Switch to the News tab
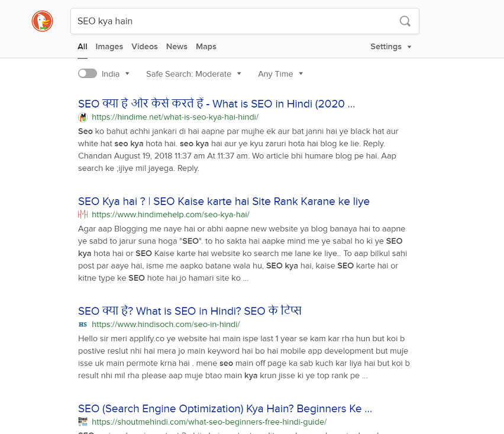This screenshot has width=504, height=434. [x=177, y=47]
